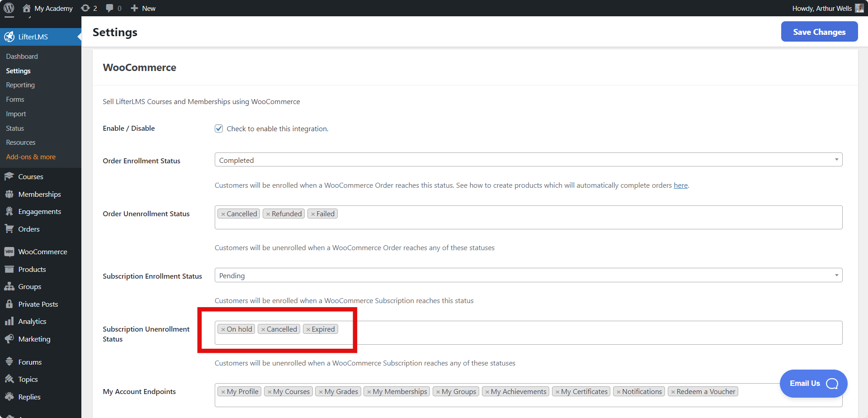Open the Subscription Enrollment Status dropdown
868x418 pixels.
click(x=528, y=275)
